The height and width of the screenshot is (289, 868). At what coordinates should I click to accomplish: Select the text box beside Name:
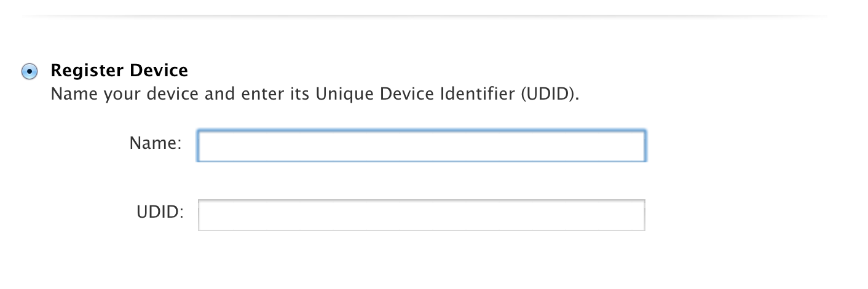pyautogui.click(x=421, y=146)
